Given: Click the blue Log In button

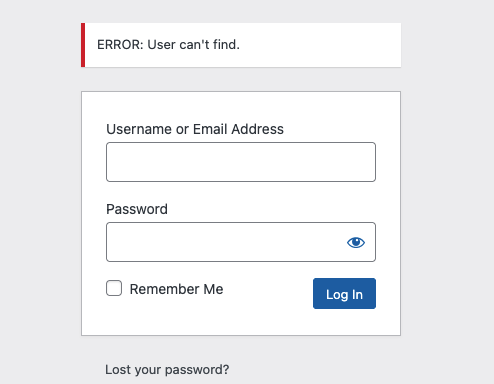Looking at the screenshot, I should coord(344,294).
